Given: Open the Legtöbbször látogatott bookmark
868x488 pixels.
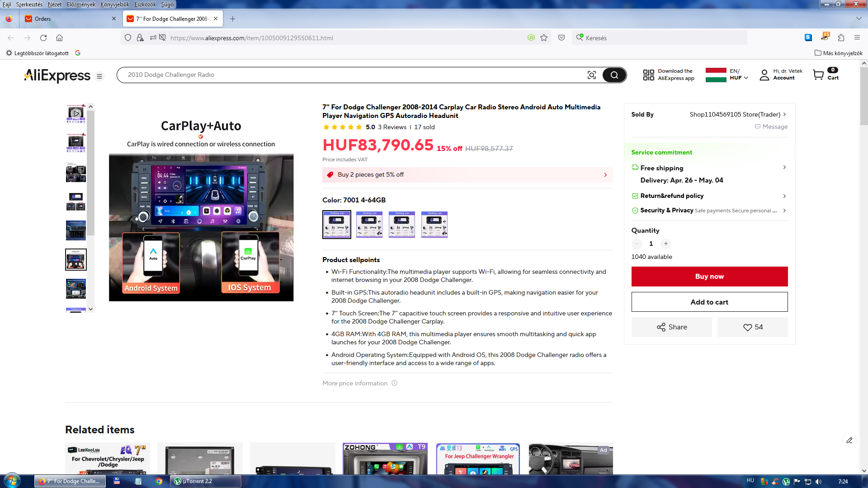Looking at the screenshot, I should click(38, 53).
